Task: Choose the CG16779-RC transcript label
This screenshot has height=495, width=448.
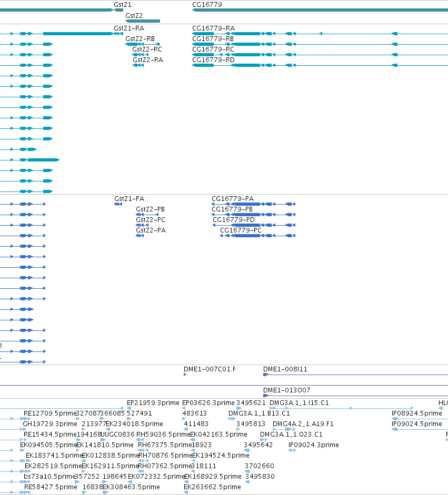Action: (x=213, y=49)
